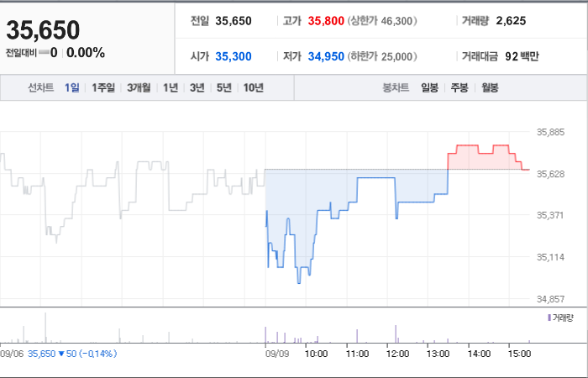The height and width of the screenshot is (378, 588).
Task: Click the 34,950 low price value
Action: pyautogui.click(x=326, y=56)
